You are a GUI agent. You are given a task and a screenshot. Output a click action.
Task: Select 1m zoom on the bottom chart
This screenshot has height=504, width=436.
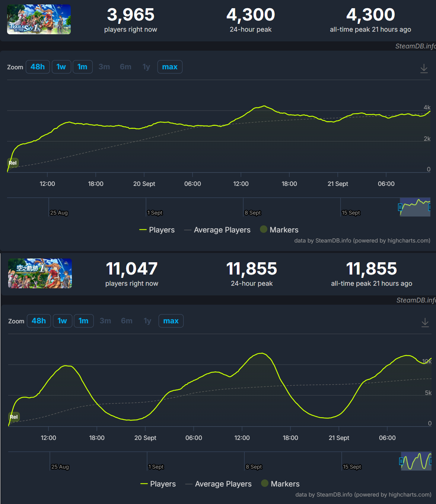click(x=83, y=321)
